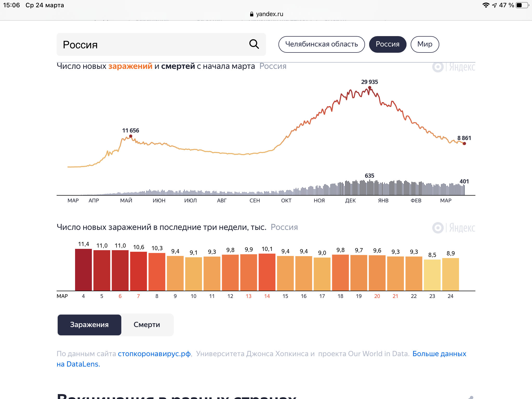Tap the Yandex logo above the line chart
This screenshot has width=532, height=399.
pos(454,67)
